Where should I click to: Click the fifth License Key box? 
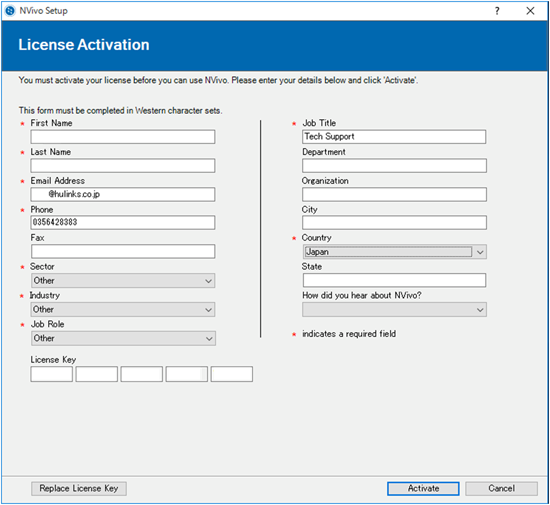tap(232, 374)
